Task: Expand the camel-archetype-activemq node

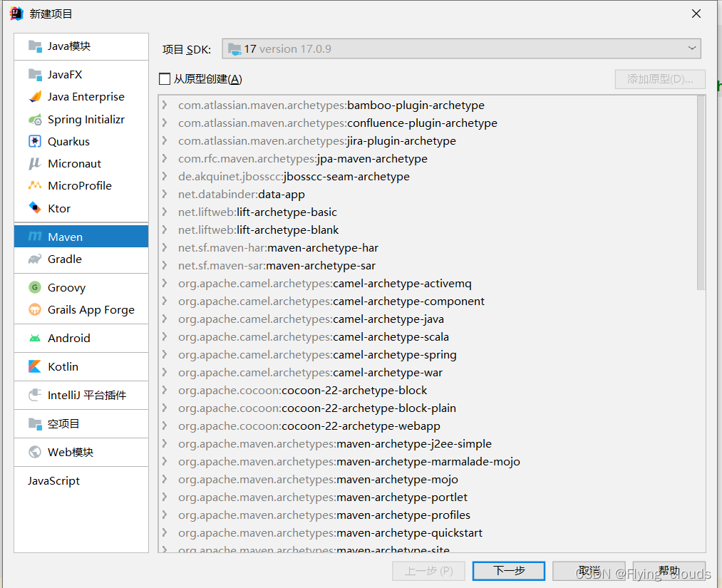Action: click(165, 284)
